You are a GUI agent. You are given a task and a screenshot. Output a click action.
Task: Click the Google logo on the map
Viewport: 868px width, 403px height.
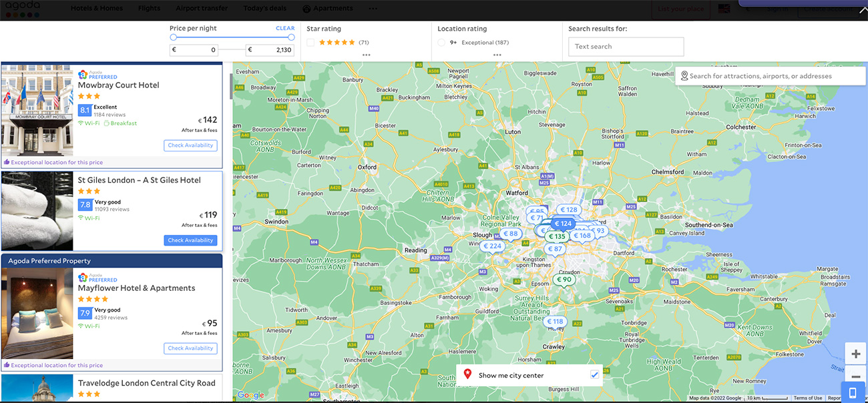(x=251, y=395)
